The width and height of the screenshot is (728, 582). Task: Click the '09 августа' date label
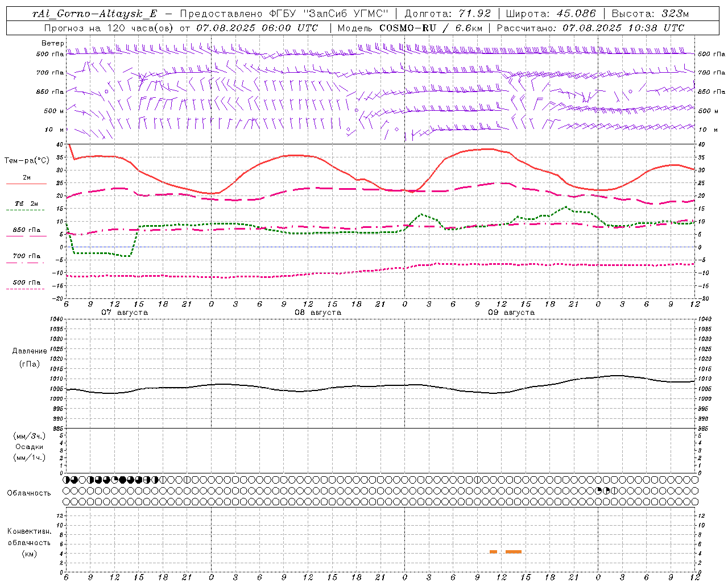point(511,313)
